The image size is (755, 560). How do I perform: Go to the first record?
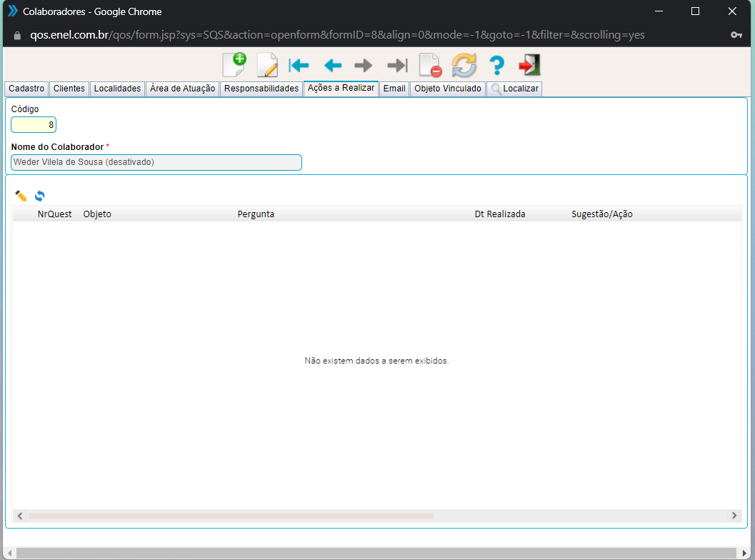point(299,66)
